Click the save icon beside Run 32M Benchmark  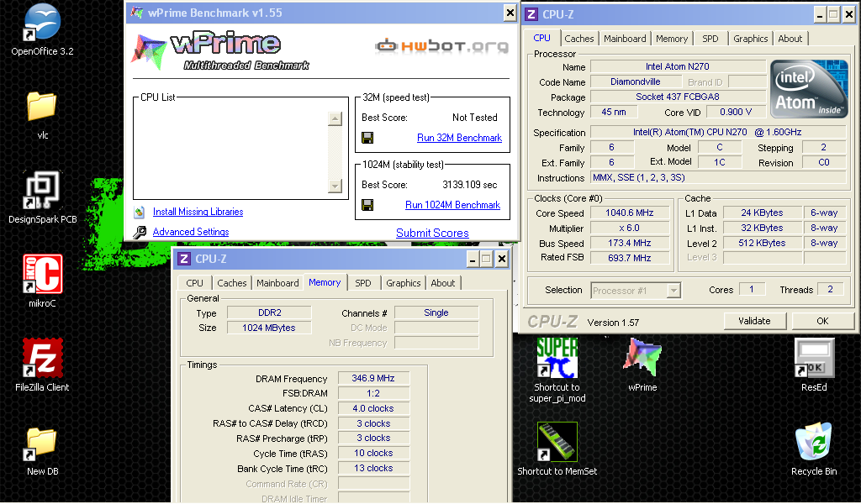[x=367, y=138]
